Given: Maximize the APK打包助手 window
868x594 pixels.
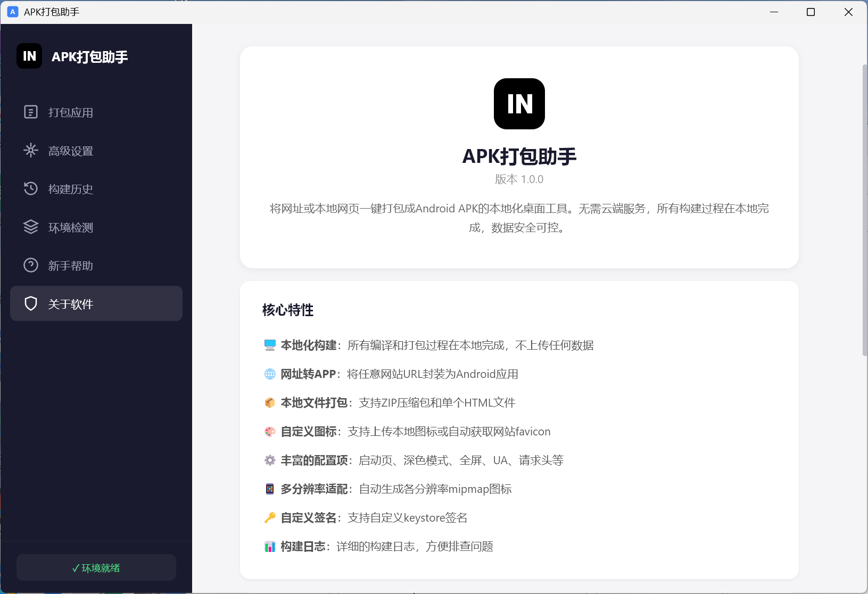Looking at the screenshot, I should [x=811, y=12].
